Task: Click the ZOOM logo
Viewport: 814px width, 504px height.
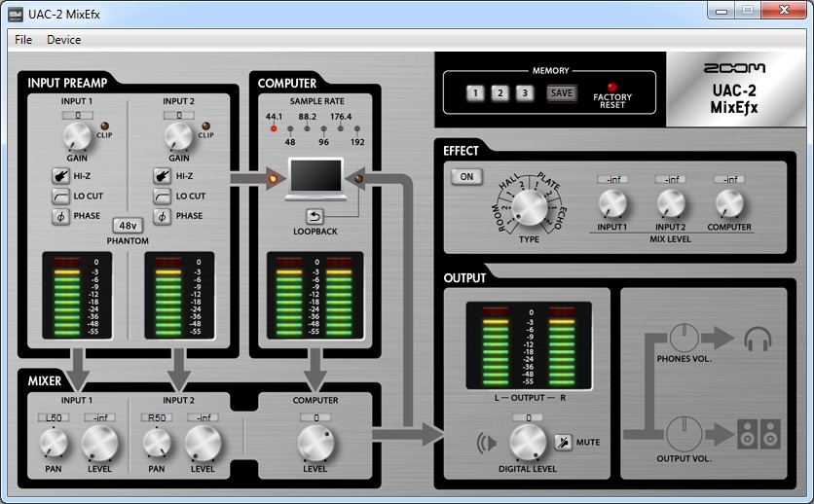Action: pos(734,68)
